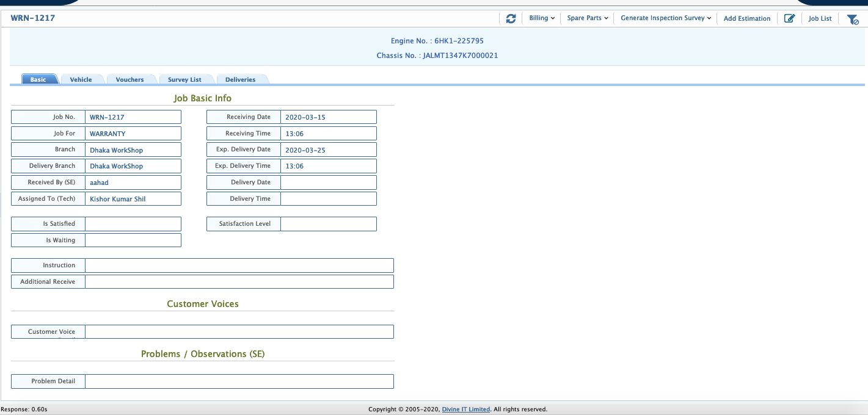This screenshot has height=415, width=868.
Task: Click the Receiving Date field showing 2020-03-15
Action: [x=328, y=117]
